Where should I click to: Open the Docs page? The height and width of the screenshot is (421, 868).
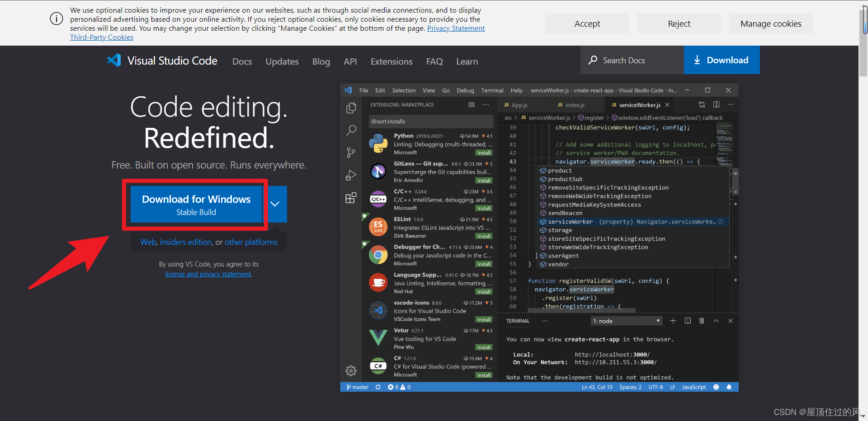point(242,61)
